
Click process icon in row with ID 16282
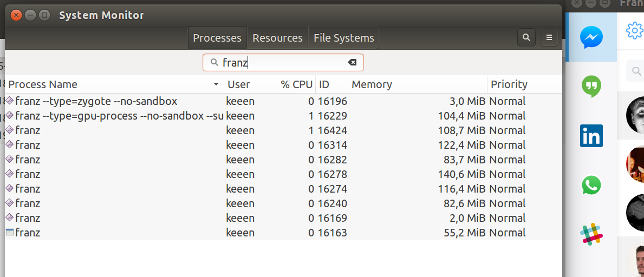(10, 160)
